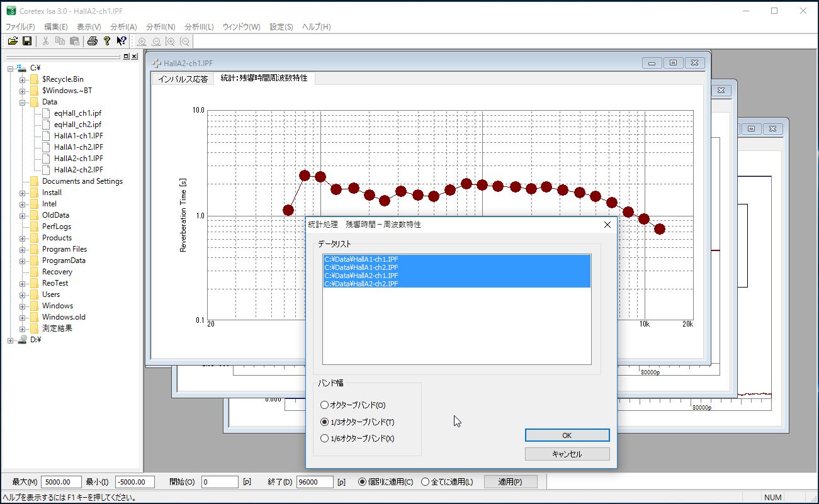Click the Save floppy disk icon

tap(27, 42)
